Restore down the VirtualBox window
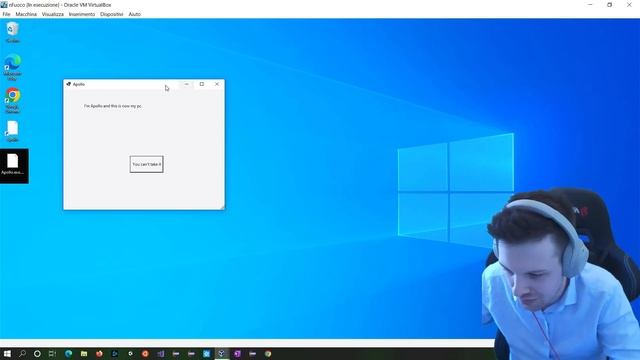This screenshot has width=640, height=360. coord(609,4)
